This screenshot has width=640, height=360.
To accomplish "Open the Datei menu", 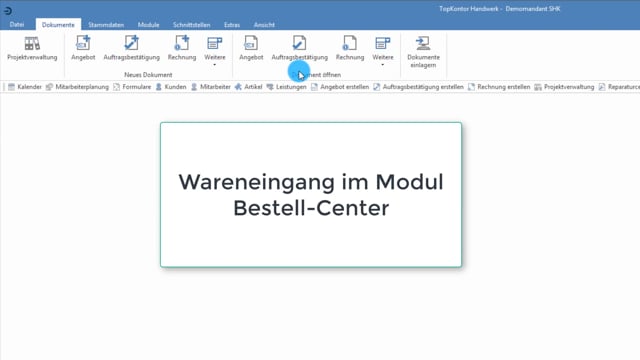I will click(17, 24).
